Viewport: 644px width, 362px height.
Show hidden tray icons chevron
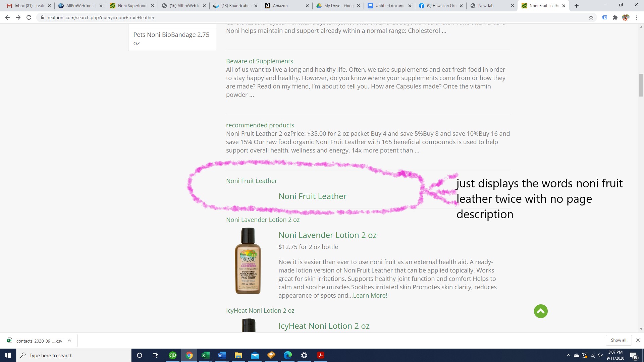pos(568,356)
